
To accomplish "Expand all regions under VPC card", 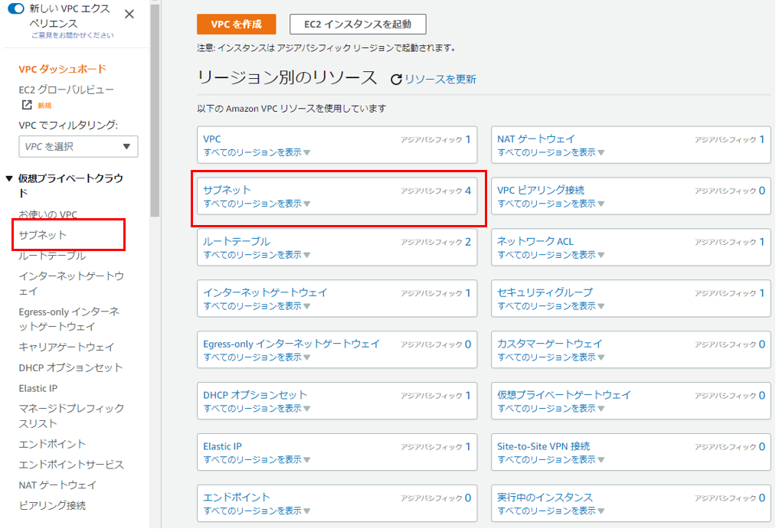I will pos(257,152).
